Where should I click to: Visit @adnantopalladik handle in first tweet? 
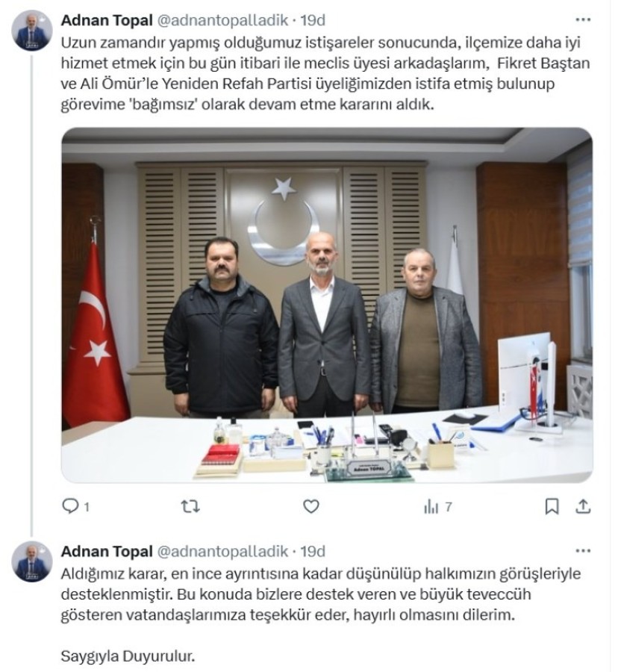click(x=222, y=20)
